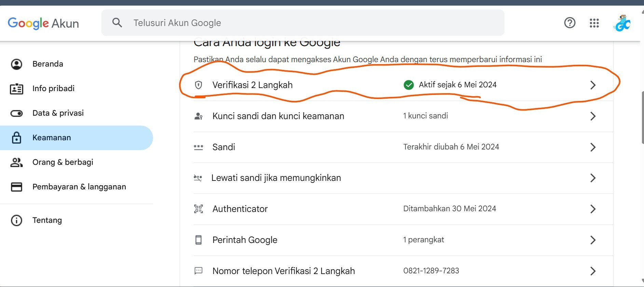The height and width of the screenshot is (287, 644).
Task: Click the green check next to Aktif sejak
Action: [x=409, y=85]
